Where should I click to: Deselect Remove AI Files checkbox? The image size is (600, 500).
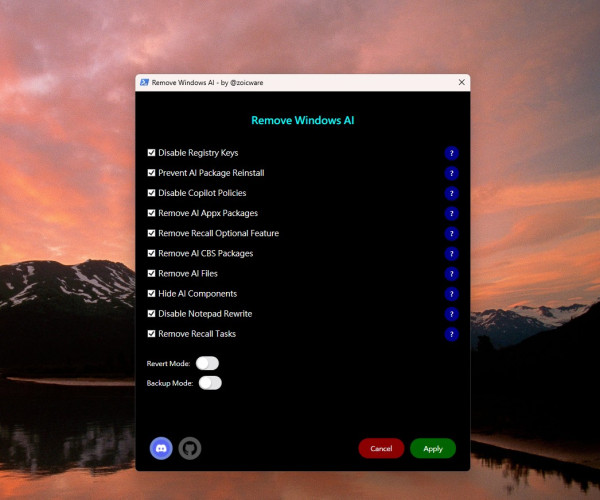click(x=152, y=273)
